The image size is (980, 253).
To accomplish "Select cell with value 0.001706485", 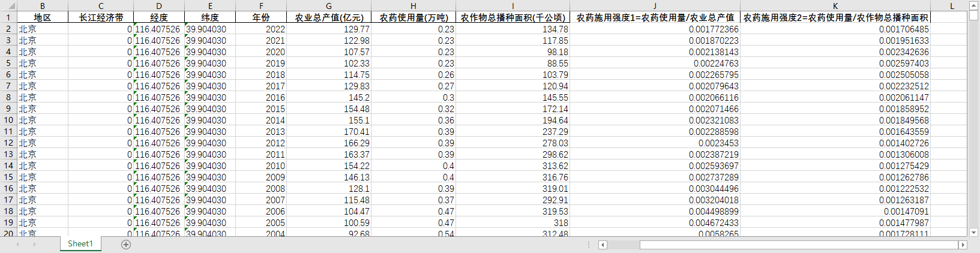I will [835, 29].
